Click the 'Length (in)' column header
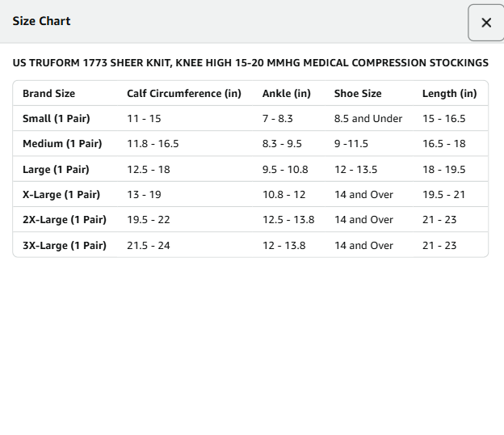 click(449, 94)
